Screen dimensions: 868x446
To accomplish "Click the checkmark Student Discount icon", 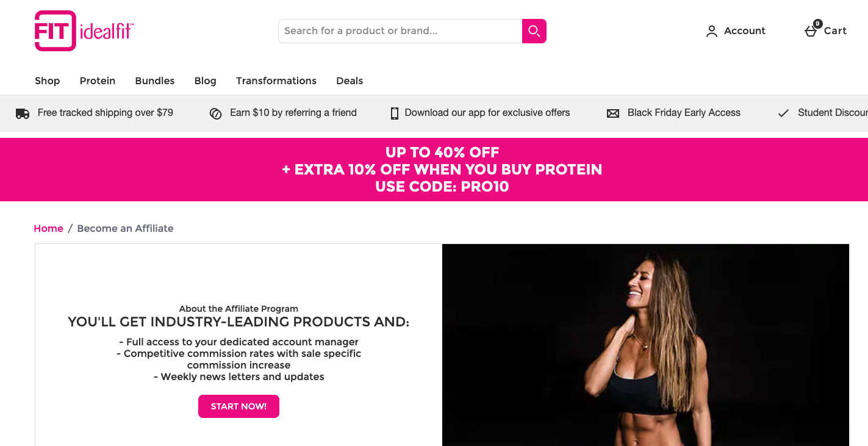I will click(783, 113).
